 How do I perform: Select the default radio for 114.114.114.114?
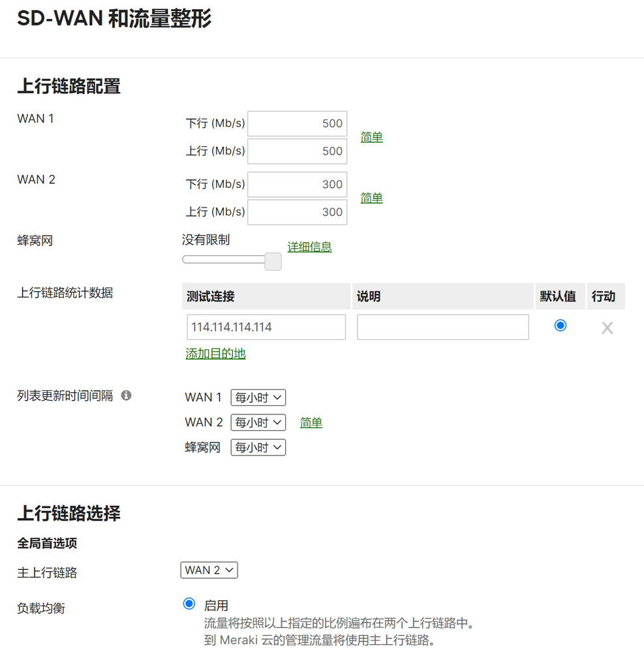pyautogui.click(x=560, y=325)
